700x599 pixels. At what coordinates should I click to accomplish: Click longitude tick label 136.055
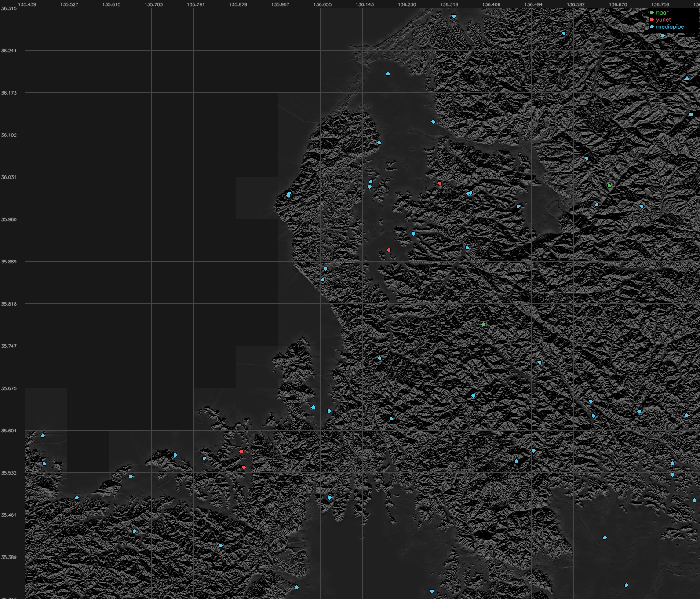(x=323, y=4)
